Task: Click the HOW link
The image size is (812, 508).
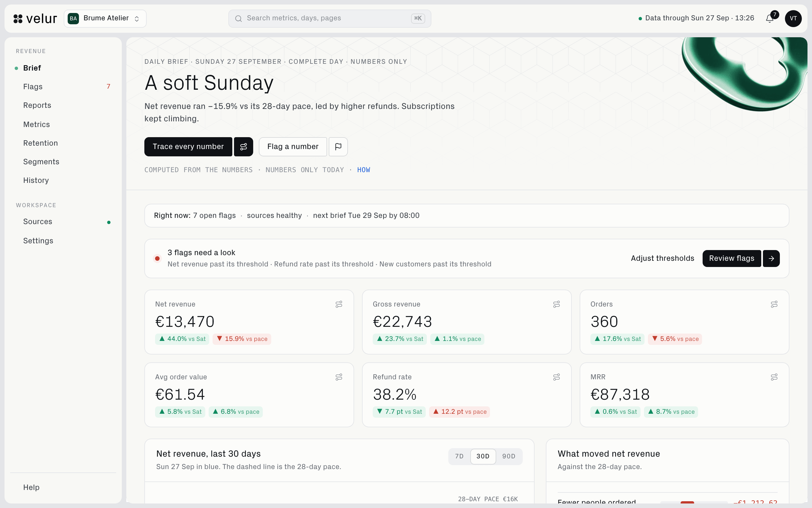Action: click(363, 170)
